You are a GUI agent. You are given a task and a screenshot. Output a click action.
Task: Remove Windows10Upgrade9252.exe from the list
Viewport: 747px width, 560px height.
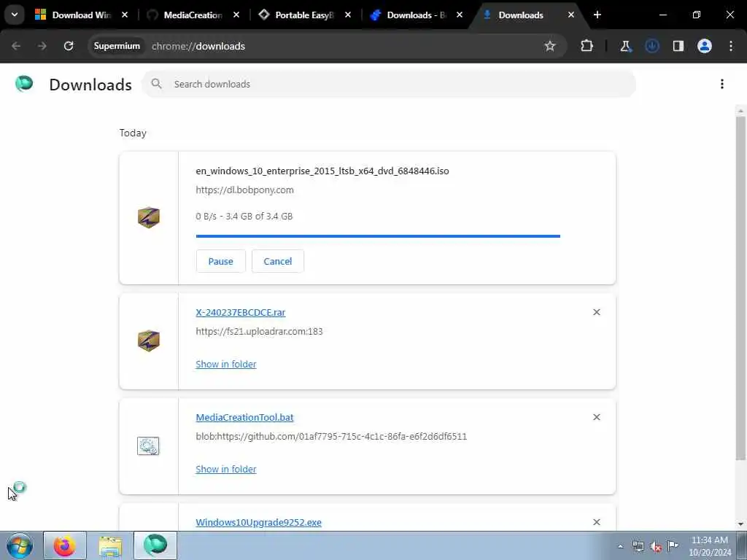597,522
